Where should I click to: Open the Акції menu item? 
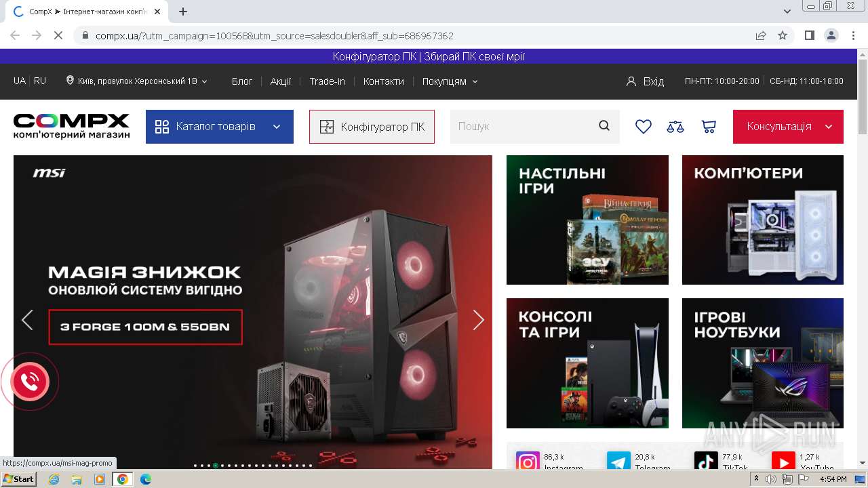click(x=281, y=81)
